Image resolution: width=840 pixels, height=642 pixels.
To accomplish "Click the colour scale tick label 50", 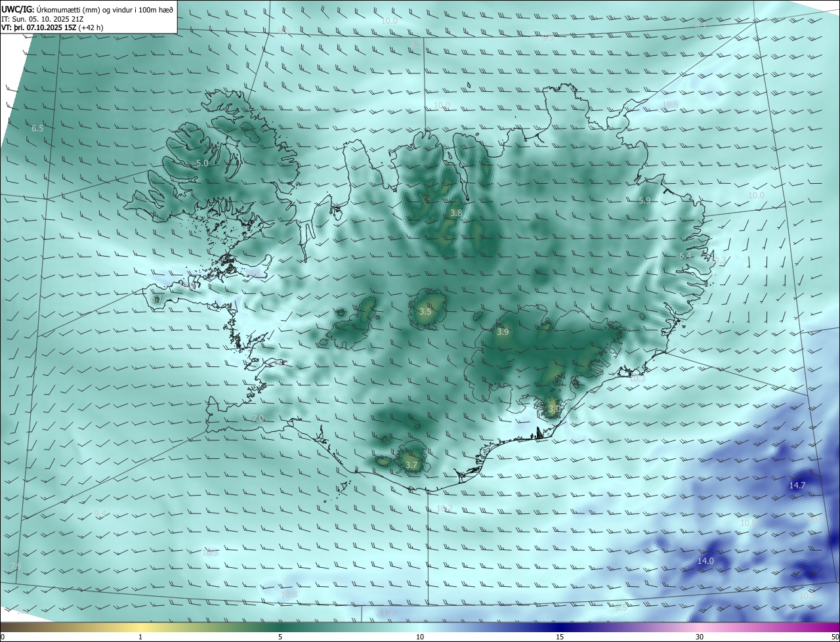I will 835,637.
